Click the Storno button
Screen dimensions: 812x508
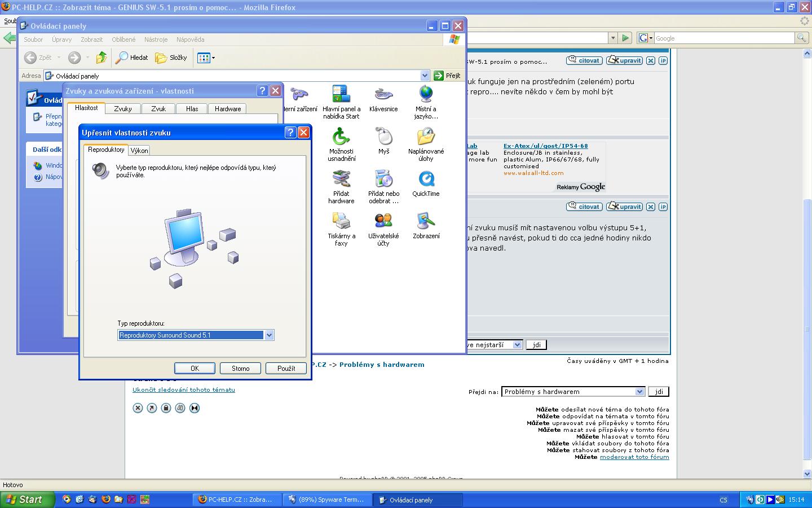[x=240, y=369]
